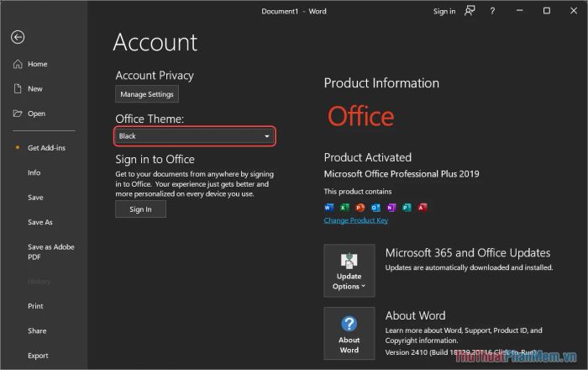Click the Sign In button under Sign in to Office
This screenshot has width=588, height=370.
coord(140,209)
